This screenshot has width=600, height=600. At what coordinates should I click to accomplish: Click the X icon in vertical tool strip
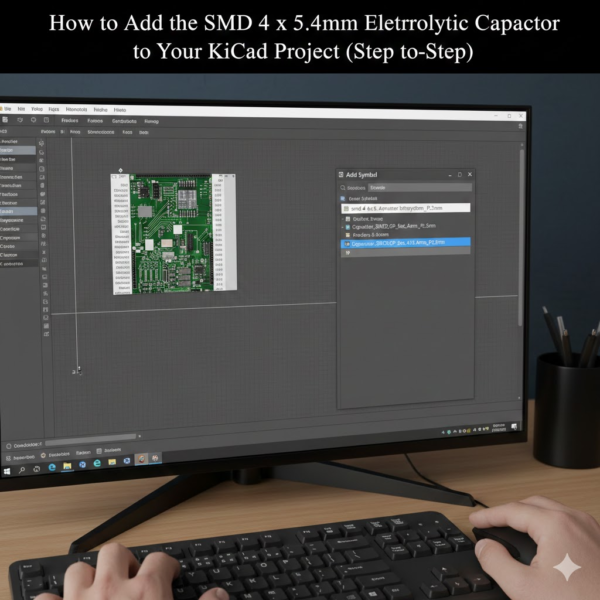pos(44,252)
